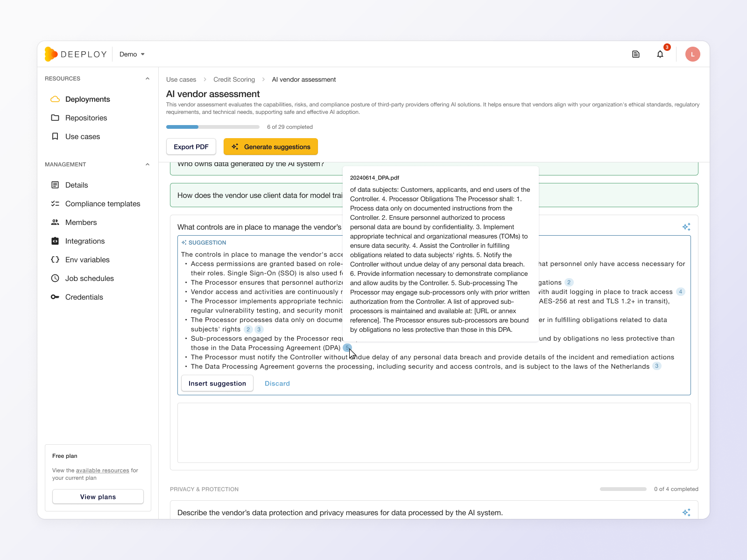
Task: Click the Free plan label
Action: coord(65,456)
